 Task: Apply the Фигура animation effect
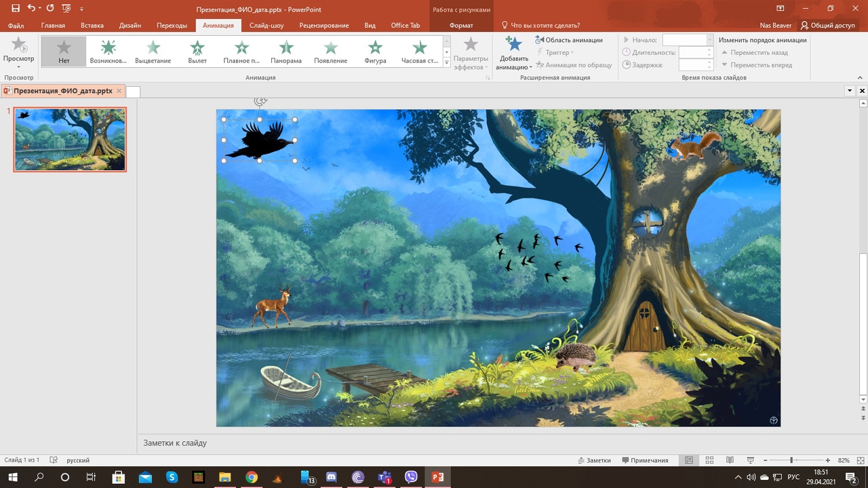pyautogui.click(x=375, y=51)
